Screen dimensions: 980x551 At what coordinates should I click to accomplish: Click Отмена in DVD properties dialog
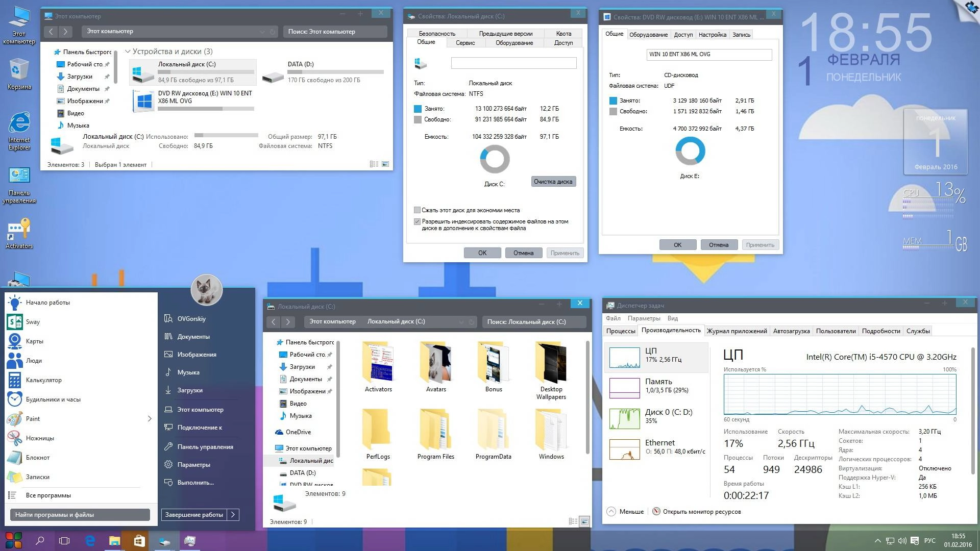(x=719, y=245)
